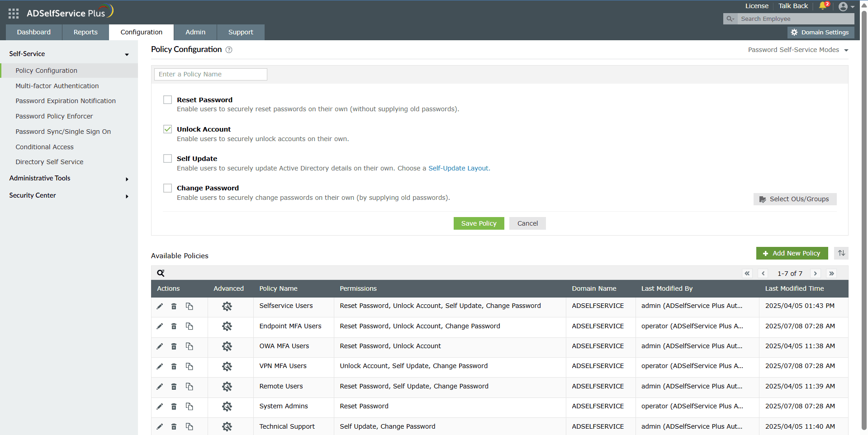Click Select OUs/Groups button
Viewport: 868px width, 435px height.
coord(795,199)
